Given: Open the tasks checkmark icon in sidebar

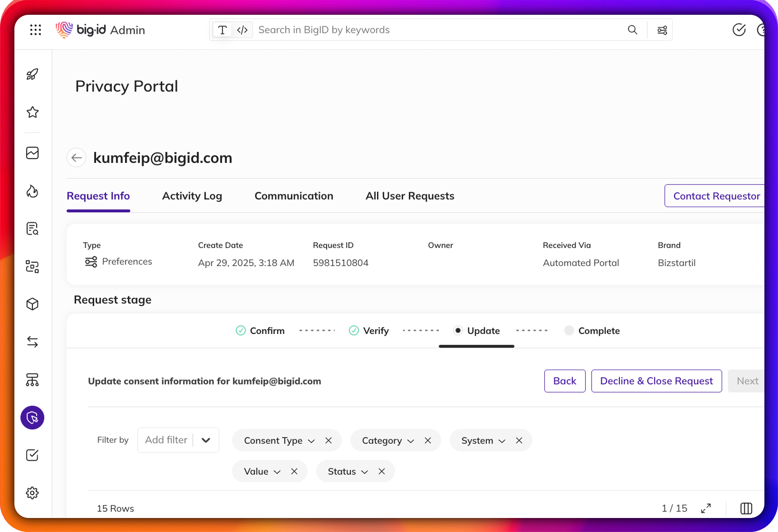Looking at the screenshot, I should [x=33, y=455].
